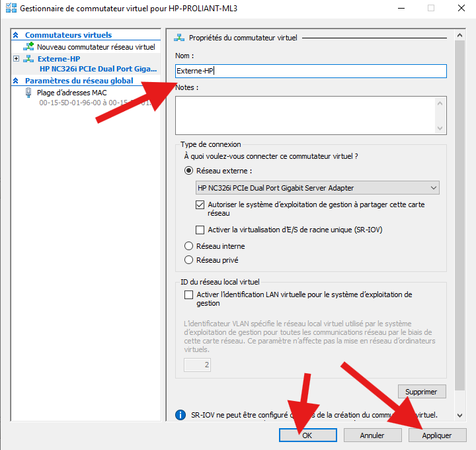
Task: Select the Réseau externe radio button
Action: (189, 171)
